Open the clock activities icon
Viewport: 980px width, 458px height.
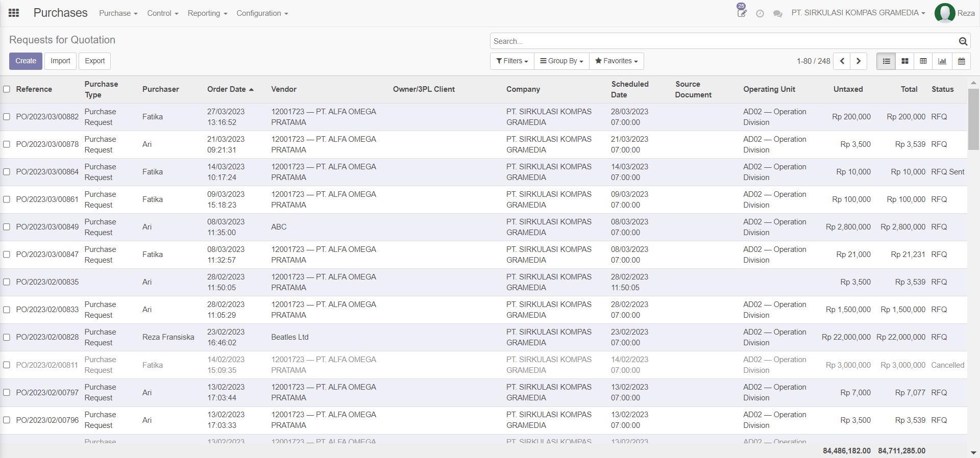(x=760, y=14)
